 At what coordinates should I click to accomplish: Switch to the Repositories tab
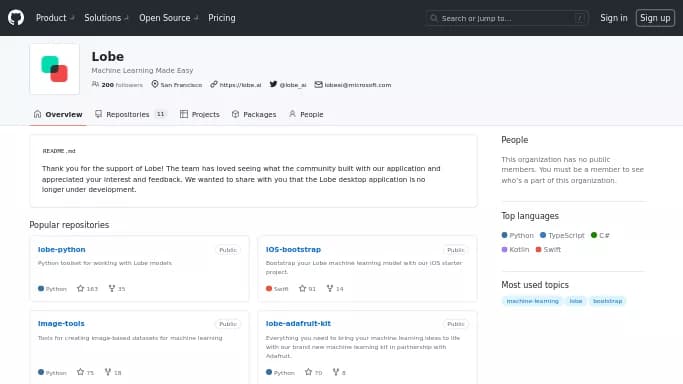pyautogui.click(x=131, y=114)
